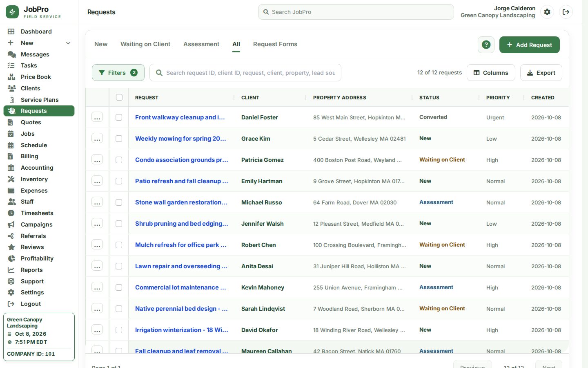The width and height of the screenshot is (588, 368).
Task: Toggle the select-all header checkbox
Action: [x=119, y=97]
